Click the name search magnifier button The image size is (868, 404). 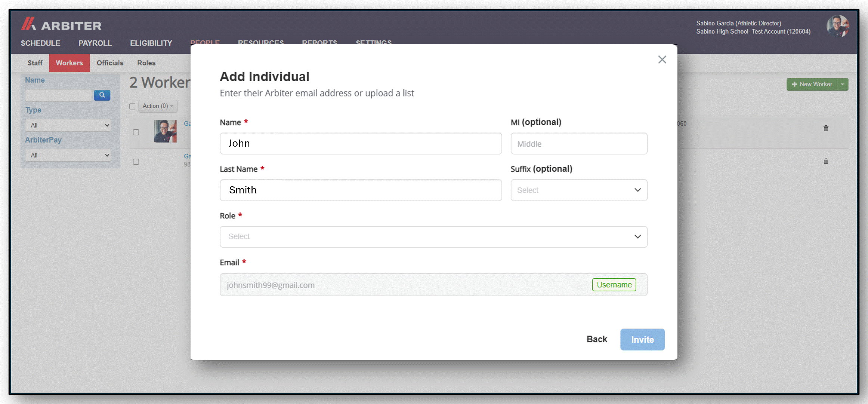pos(102,95)
